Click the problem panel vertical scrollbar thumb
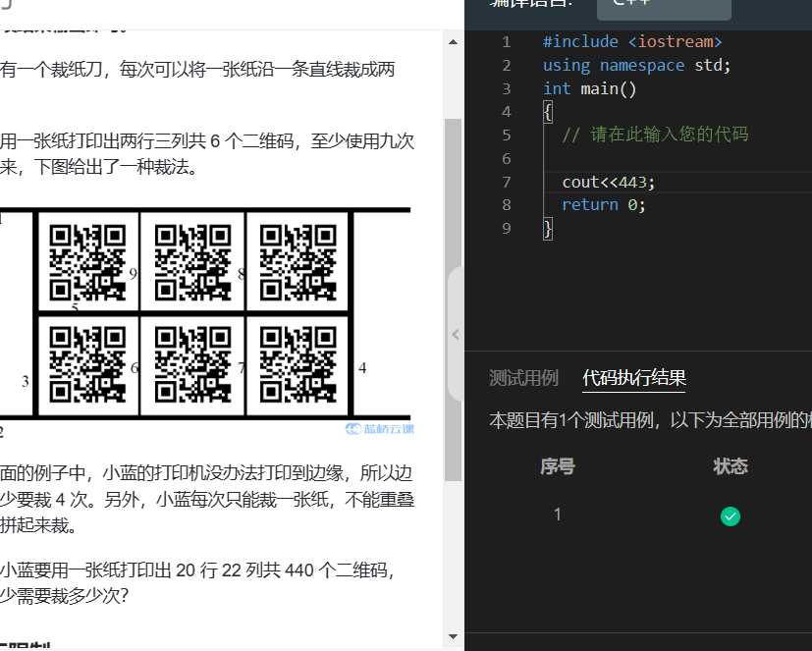Viewport: 812px width, 651px height. [x=453, y=299]
